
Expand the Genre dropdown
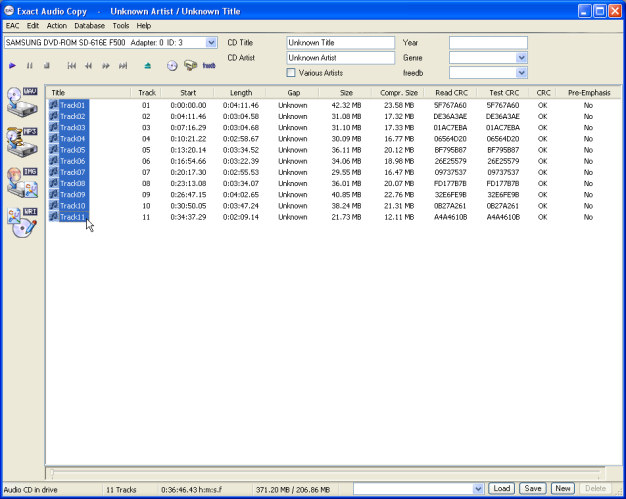521,58
